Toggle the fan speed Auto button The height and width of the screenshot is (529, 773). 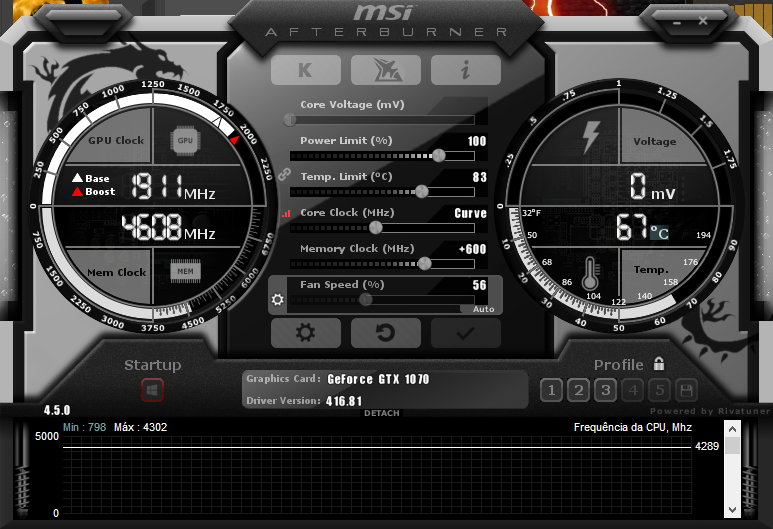tap(483, 309)
